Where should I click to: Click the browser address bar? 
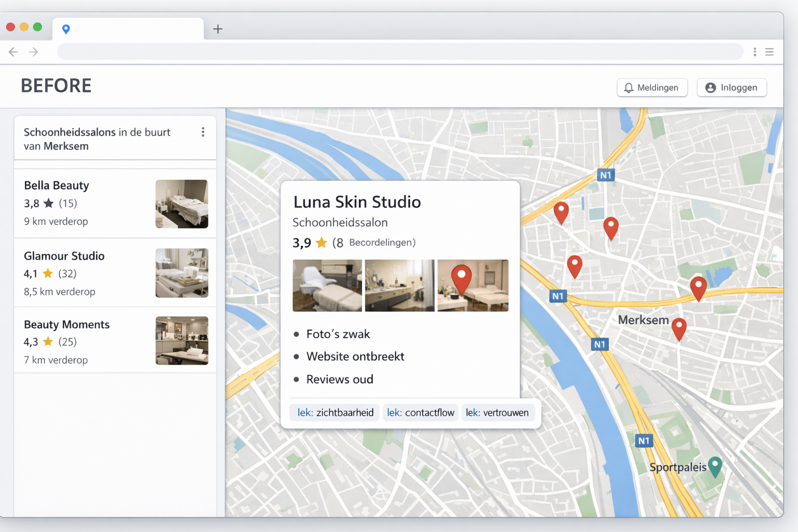click(x=399, y=51)
